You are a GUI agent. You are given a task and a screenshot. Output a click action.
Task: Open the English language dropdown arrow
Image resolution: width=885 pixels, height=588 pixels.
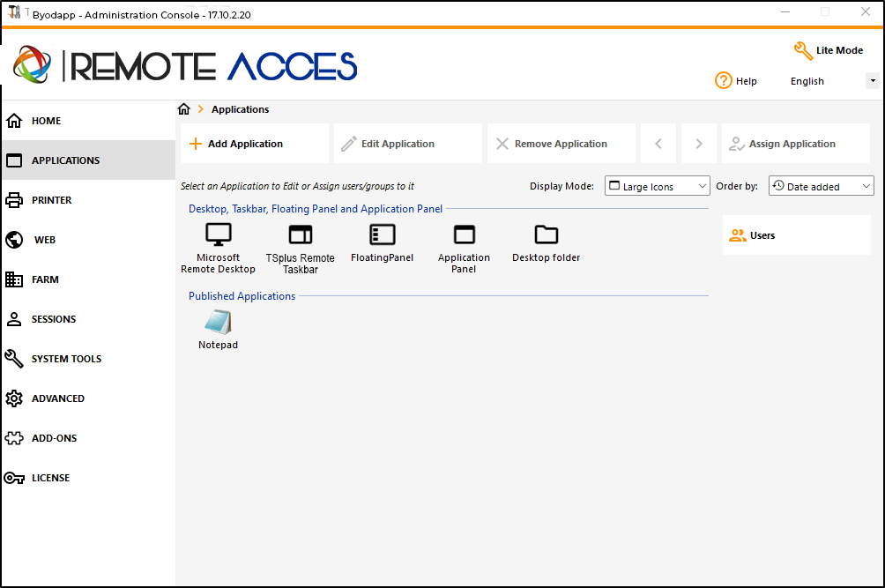pos(873,81)
